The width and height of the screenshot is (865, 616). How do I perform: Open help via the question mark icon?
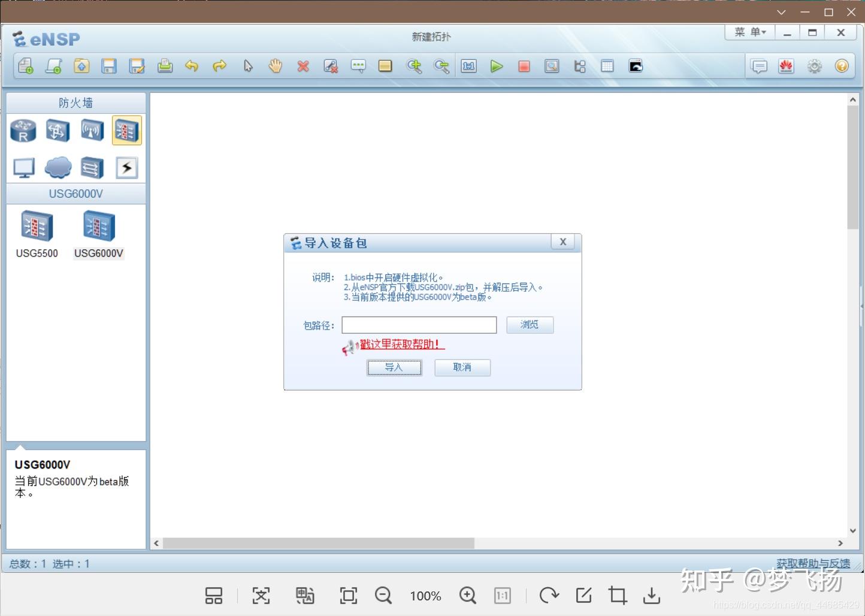(x=842, y=66)
